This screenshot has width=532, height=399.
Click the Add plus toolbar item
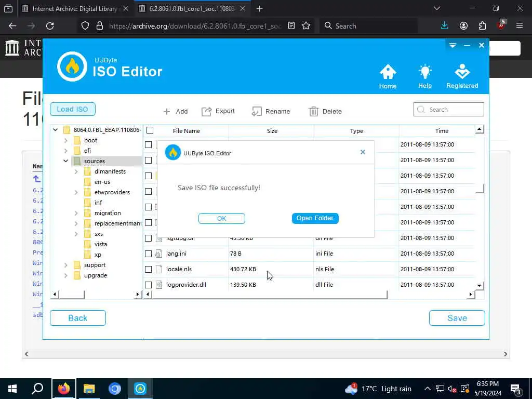pyautogui.click(x=176, y=111)
